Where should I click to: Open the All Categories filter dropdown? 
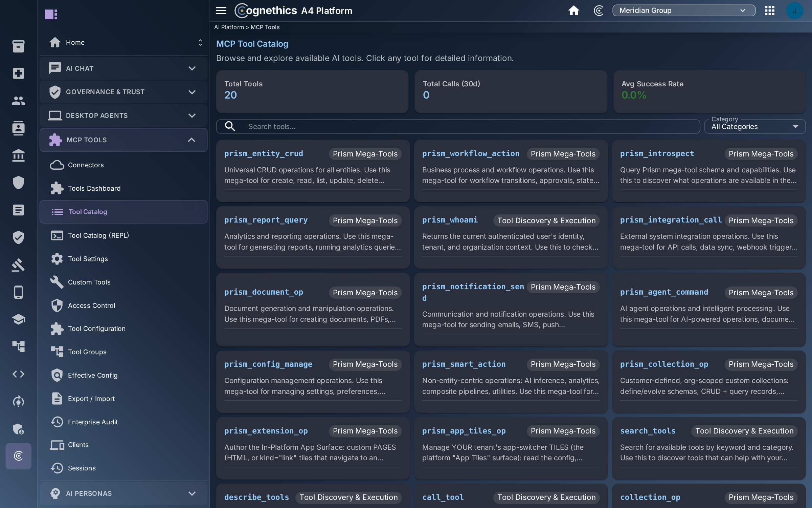pyautogui.click(x=755, y=126)
